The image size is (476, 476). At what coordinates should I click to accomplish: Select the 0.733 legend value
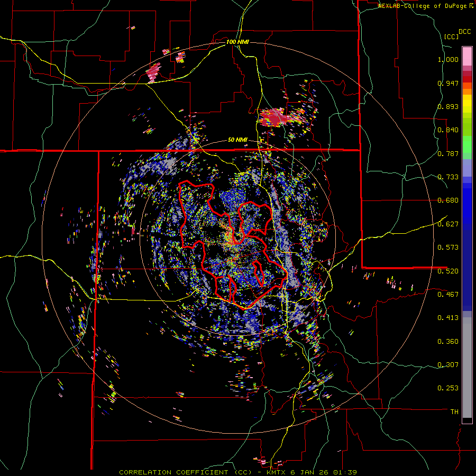pos(448,177)
